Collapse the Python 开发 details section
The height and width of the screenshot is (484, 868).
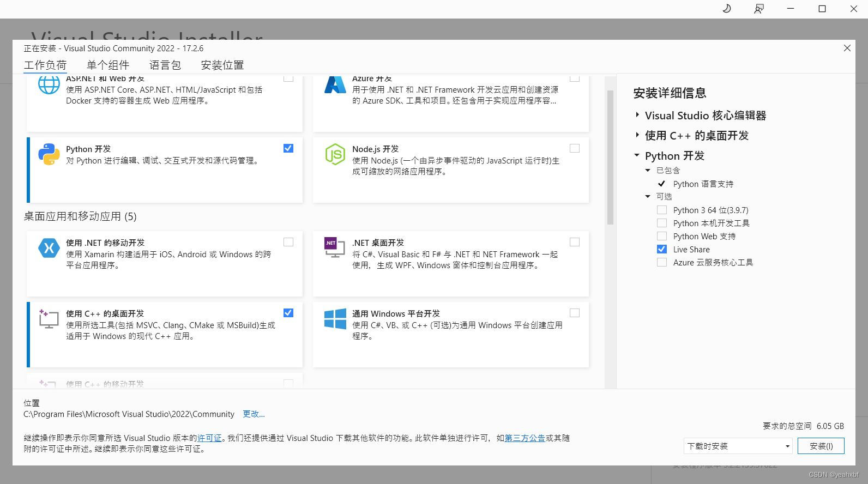pyautogui.click(x=637, y=155)
